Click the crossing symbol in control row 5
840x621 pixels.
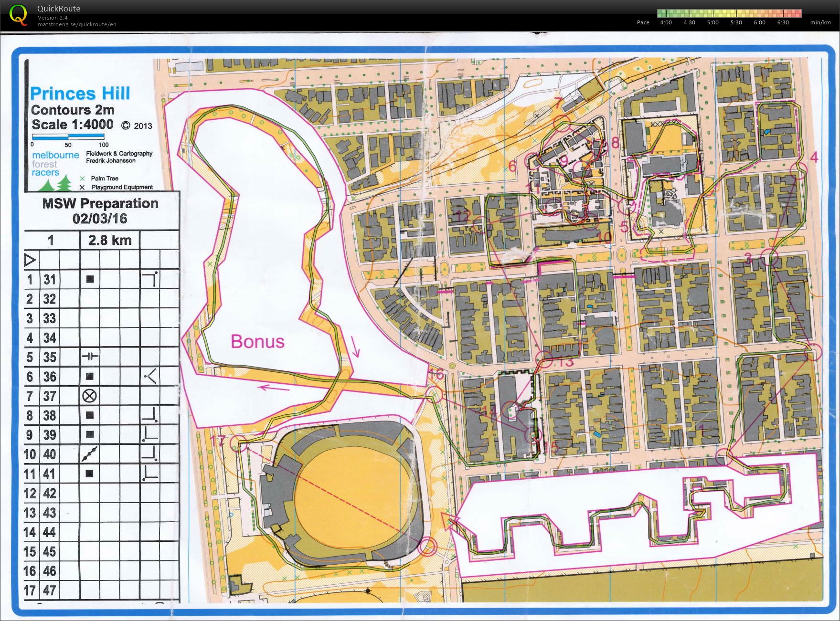pos(90,357)
